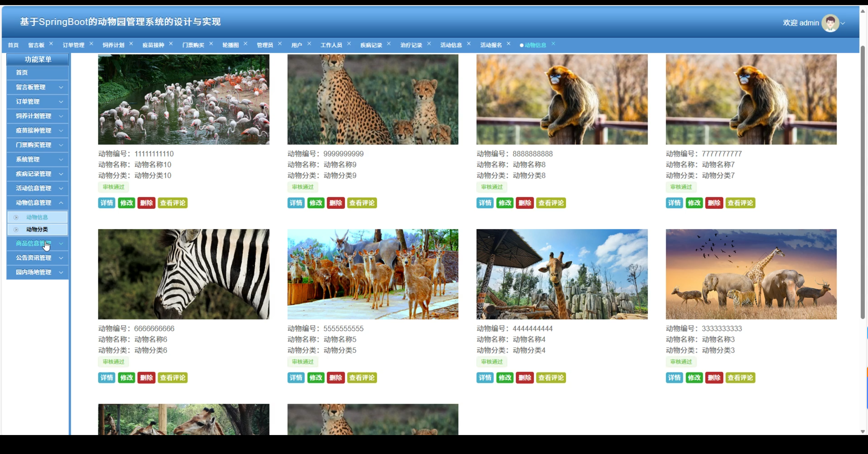868x454 pixels.
Task: Close the 门票购买 tab X icon
Action: pyautogui.click(x=211, y=44)
